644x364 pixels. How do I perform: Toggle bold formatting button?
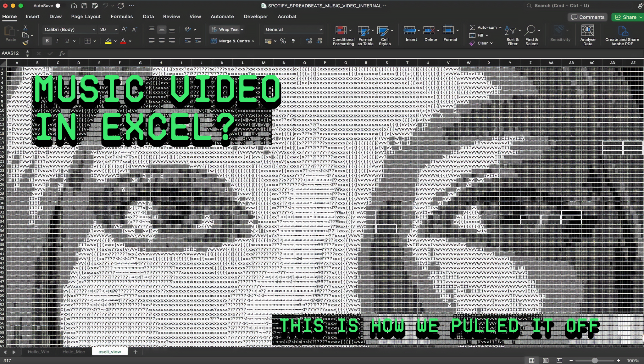47,41
